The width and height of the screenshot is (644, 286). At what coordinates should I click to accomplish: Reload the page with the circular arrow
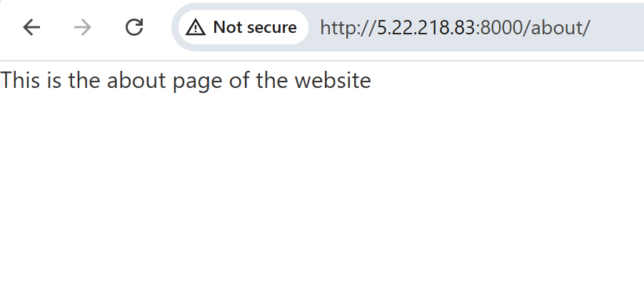pos(134,28)
